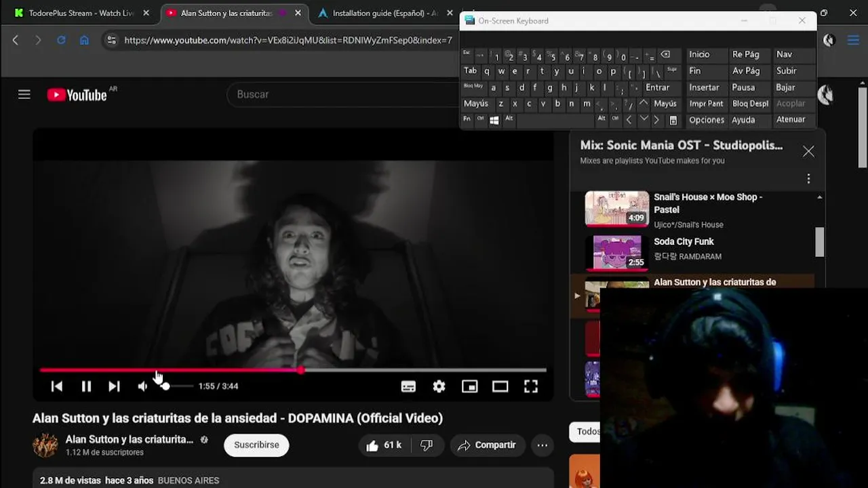This screenshot has width=868, height=488.
Task: Tap the Impr Pant key on keyboard
Action: coord(707,104)
